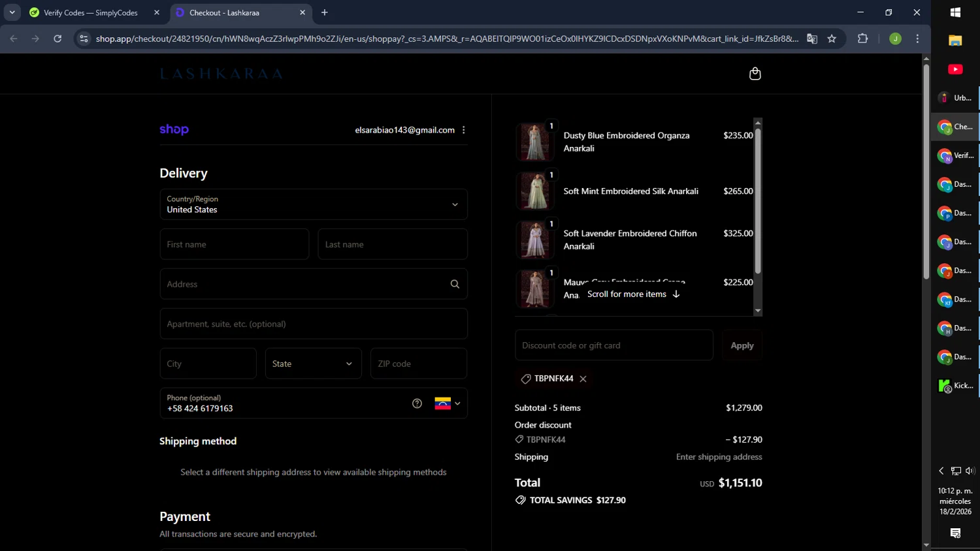Click the Lashkaraa logo
This screenshot has width=980, height=551.
[x=221, y=74]
